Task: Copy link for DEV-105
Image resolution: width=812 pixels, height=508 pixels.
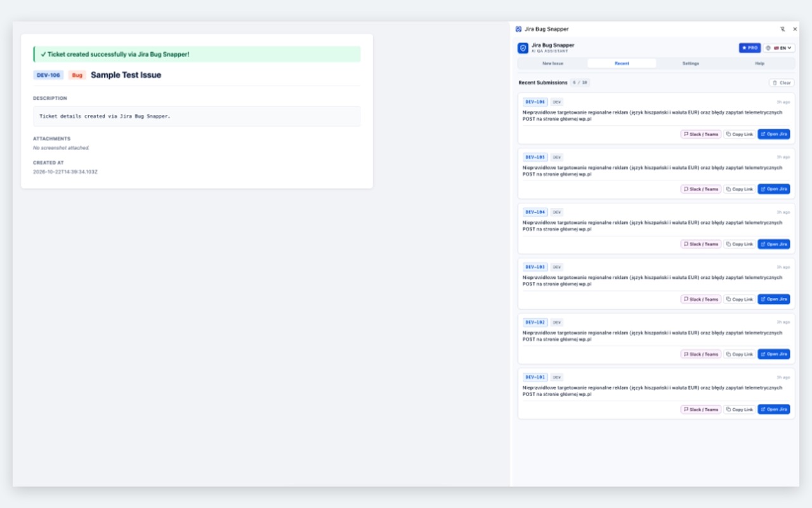Action: tap(740, 189)
